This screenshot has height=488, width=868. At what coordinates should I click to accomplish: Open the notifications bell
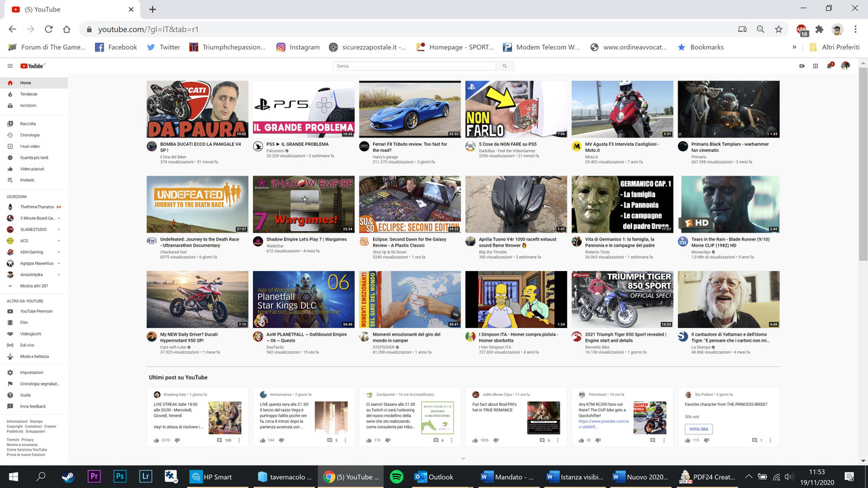830,66
